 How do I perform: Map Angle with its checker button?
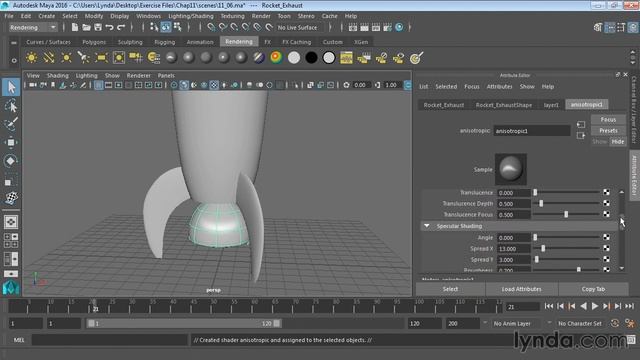point(607,237)
